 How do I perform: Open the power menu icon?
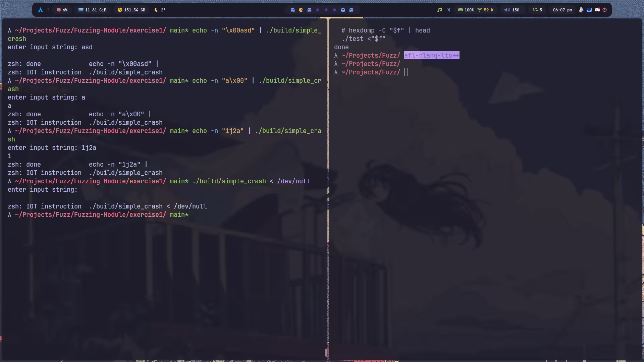pos(605,10)
